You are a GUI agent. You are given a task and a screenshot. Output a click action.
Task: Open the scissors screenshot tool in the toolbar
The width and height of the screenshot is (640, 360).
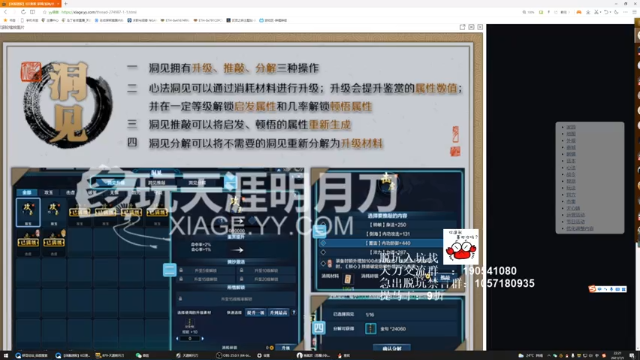pos(596,12)
